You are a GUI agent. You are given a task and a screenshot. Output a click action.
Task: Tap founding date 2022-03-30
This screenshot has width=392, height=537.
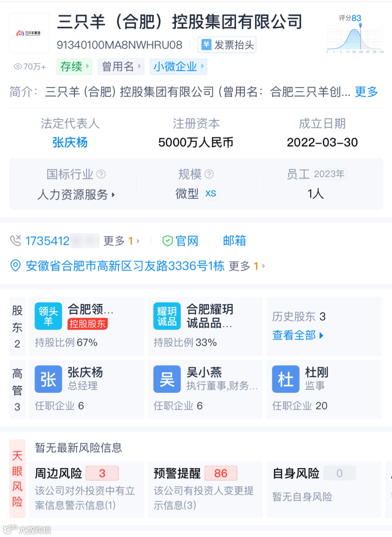click(x=322, y=142)
